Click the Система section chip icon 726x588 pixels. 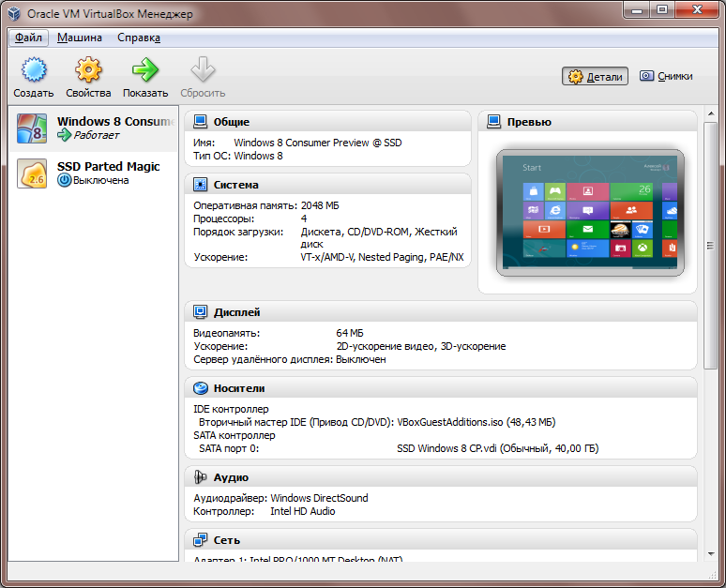(x=200, y=184)
